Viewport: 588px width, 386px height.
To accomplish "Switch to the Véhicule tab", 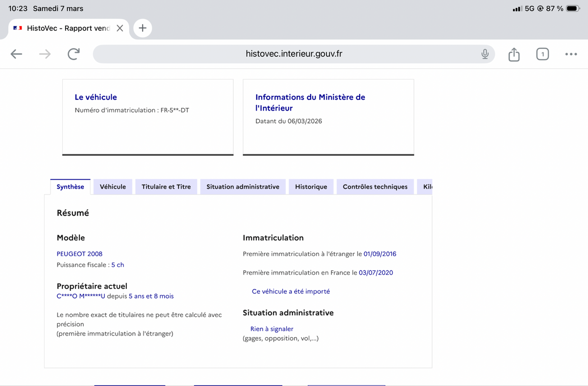I will 113,187.
